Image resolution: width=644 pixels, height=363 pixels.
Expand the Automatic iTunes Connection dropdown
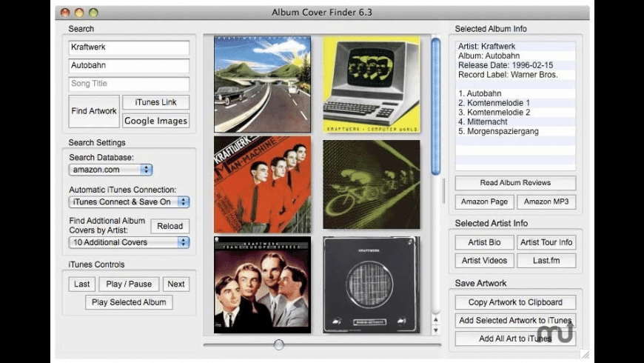[130, 202]
